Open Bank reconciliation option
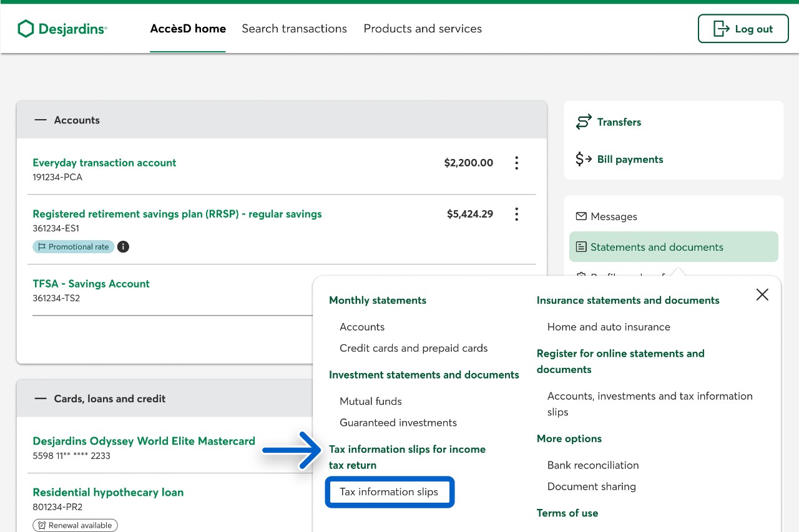 click(x=592, y=465)
